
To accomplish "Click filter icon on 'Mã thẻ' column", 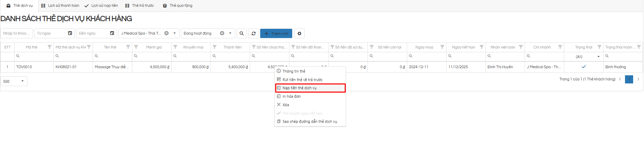I will (x=50, y=47).
